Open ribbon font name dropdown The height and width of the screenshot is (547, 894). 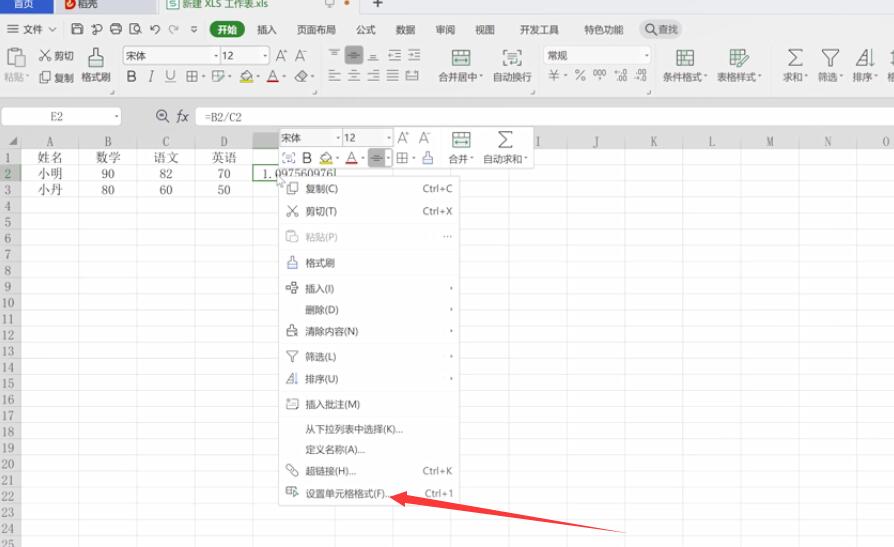pyautogui.click(x=216, y=55)
